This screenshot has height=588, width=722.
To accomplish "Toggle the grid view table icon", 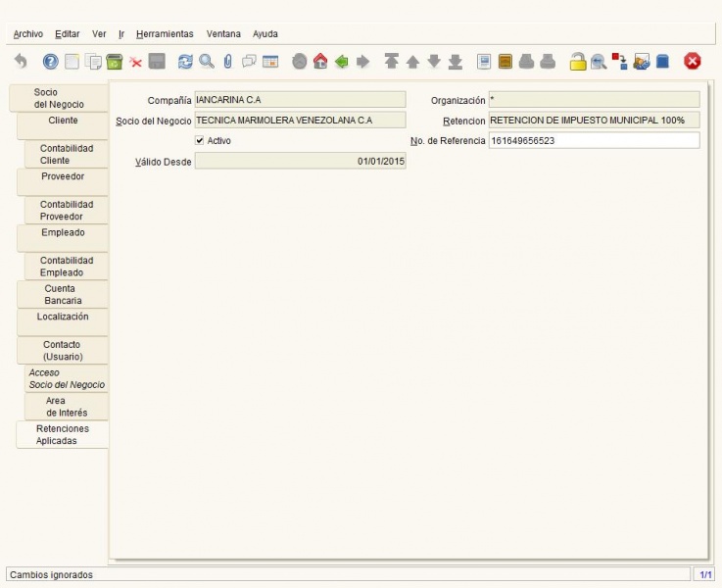I will point(270,61).
